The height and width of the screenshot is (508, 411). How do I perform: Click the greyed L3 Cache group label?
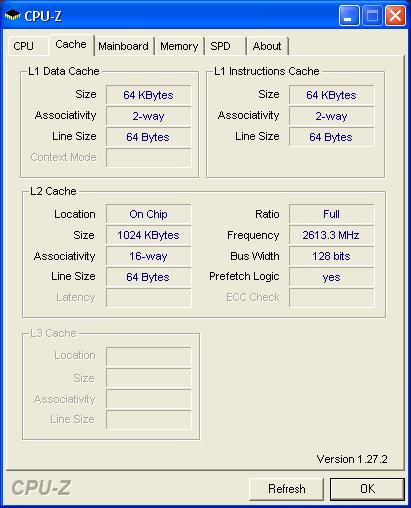[53, 333]
